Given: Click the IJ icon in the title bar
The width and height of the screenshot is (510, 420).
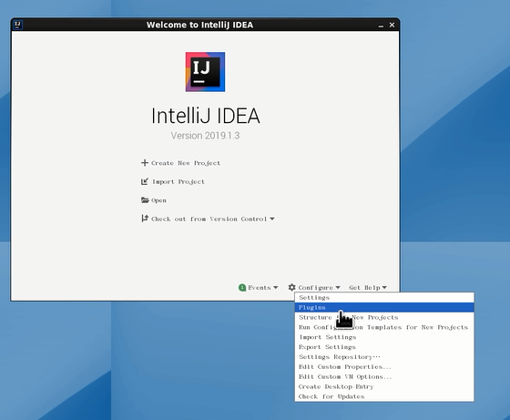Looking at the screenshot, I should (x=17, y=25).
